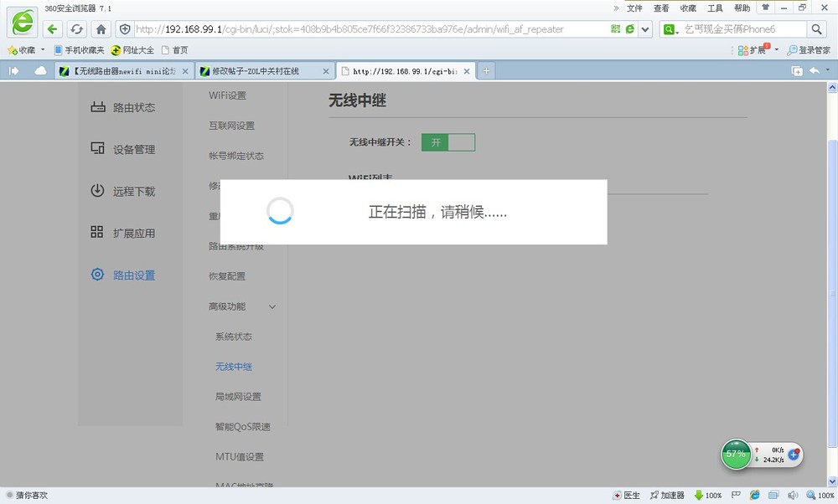The width and height of the screenshot is (838, 504).
Task: Click the cloud sync icon in tab bar
Action: point(40,70)
